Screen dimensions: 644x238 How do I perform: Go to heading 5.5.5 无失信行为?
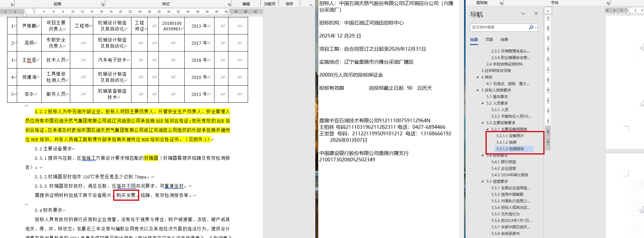pyautogui.click(x=505, y=214)
